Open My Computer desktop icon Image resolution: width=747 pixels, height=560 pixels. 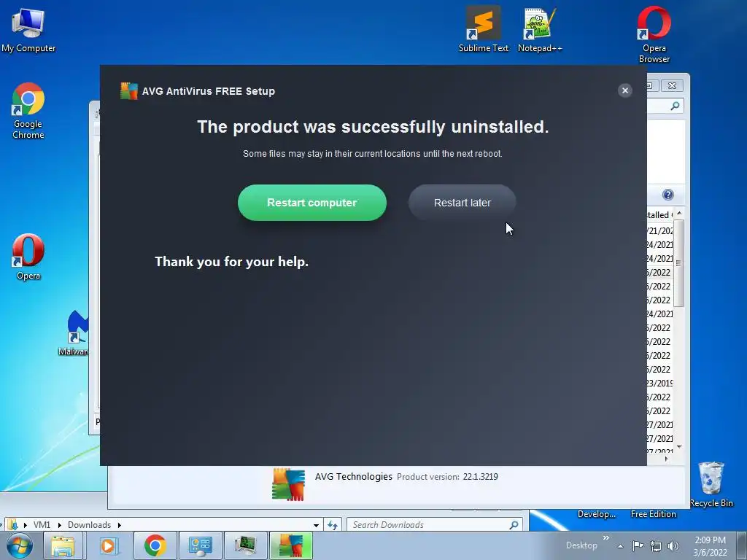pyautogui.click(x=28, y=30)
